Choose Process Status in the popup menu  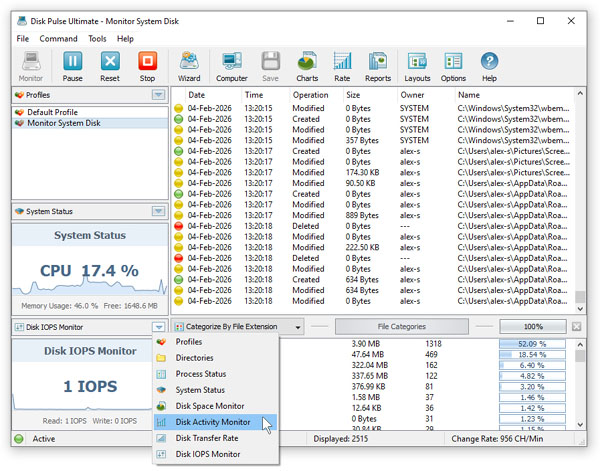(216, 374)
